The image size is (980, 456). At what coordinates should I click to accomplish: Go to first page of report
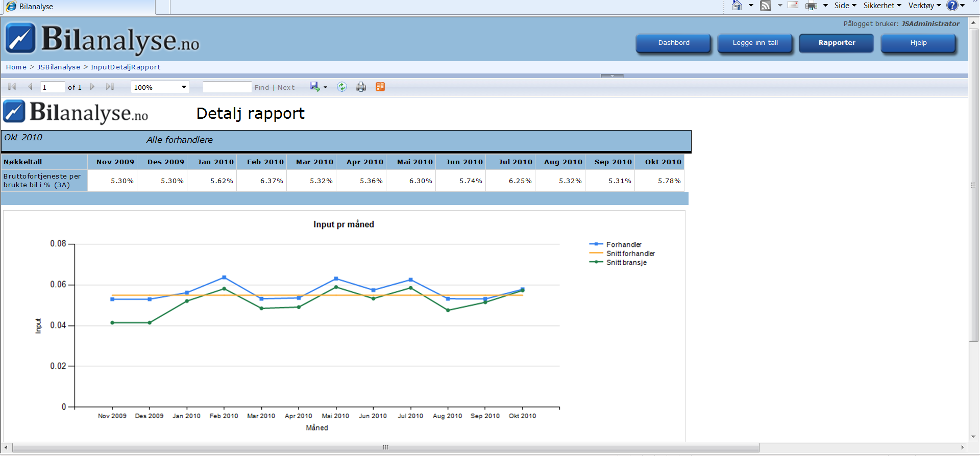12,87
